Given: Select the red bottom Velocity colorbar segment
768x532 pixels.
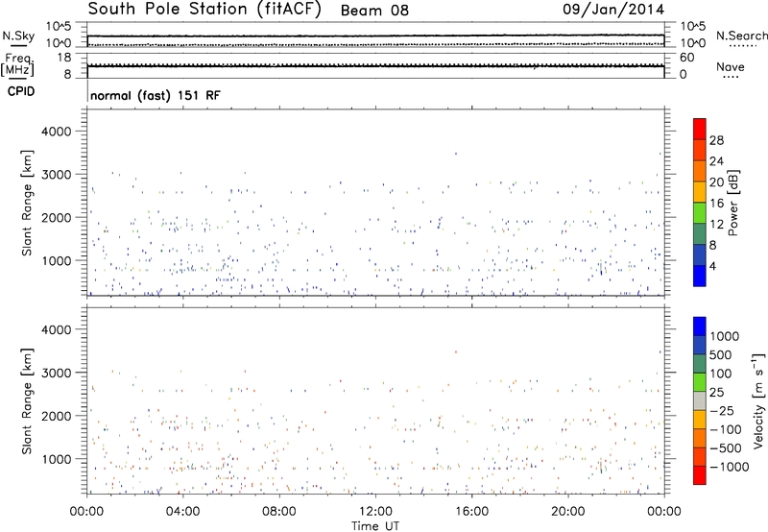Looking at the screenshot, I should [700, 475].
